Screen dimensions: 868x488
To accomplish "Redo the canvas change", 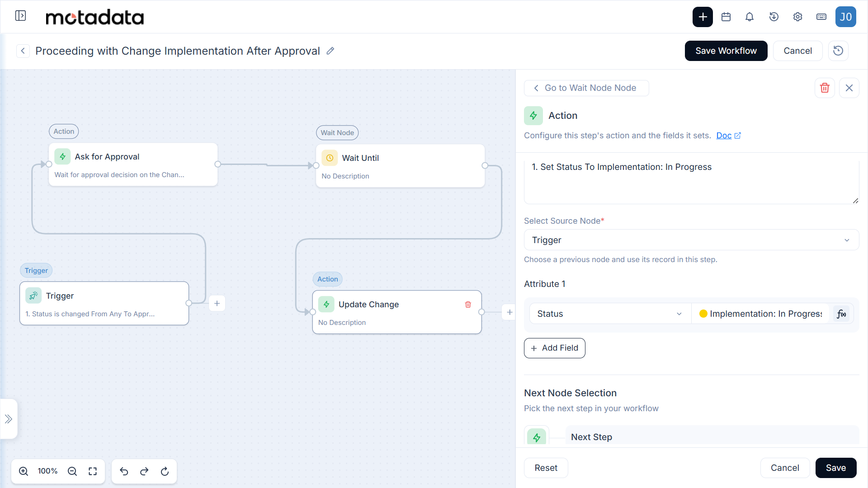I will tap(144, 471).
